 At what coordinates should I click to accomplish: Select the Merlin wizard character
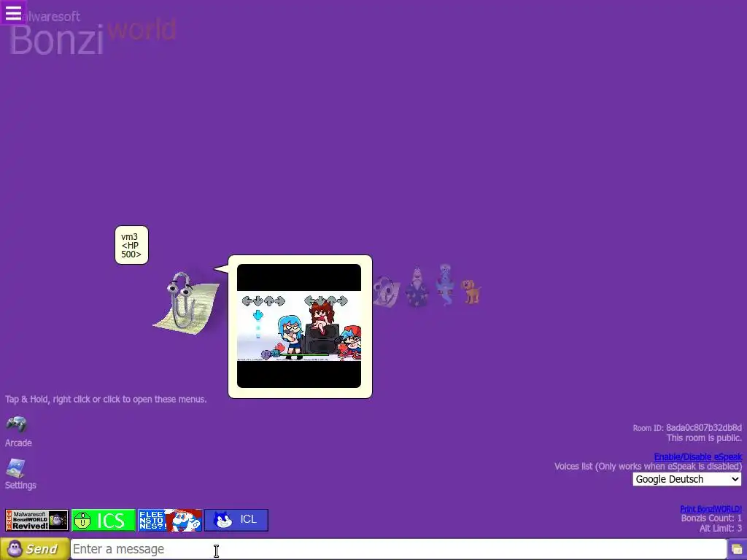[417, 286]
